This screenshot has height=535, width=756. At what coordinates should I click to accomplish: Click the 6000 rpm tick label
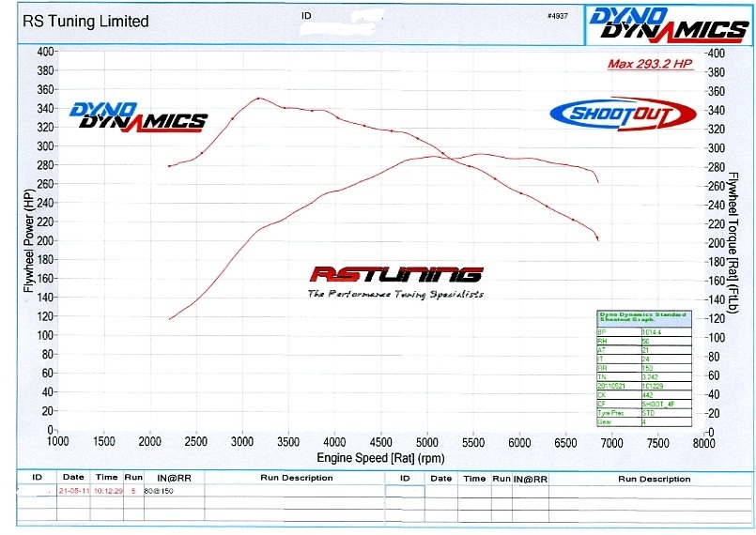519,442
